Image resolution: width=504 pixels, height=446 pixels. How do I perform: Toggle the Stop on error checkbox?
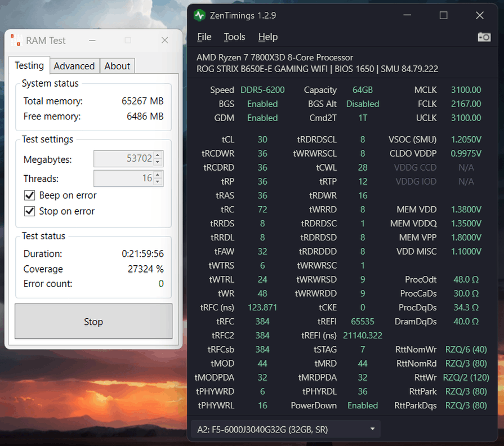[x=30, y=211]
